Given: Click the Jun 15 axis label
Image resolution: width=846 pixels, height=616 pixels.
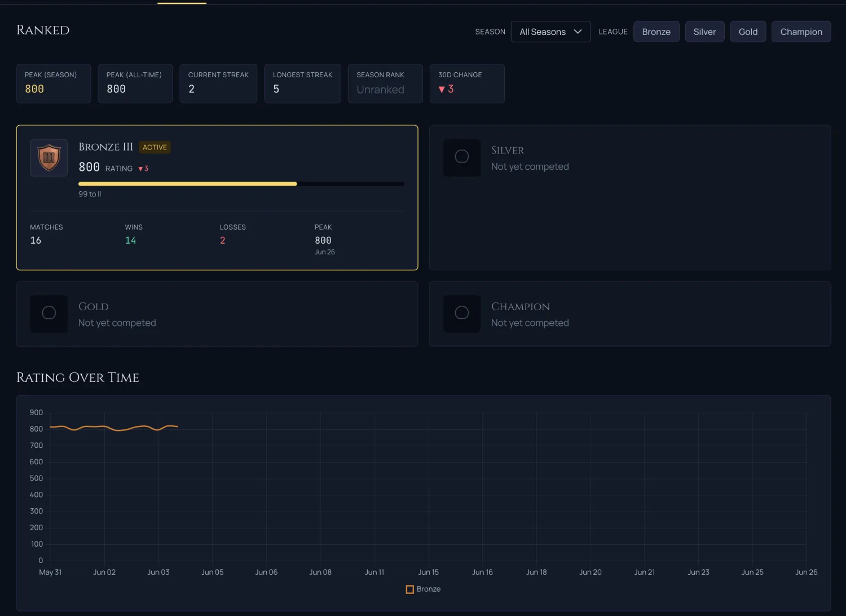Looking at the screenshot, I should point(428,572).
